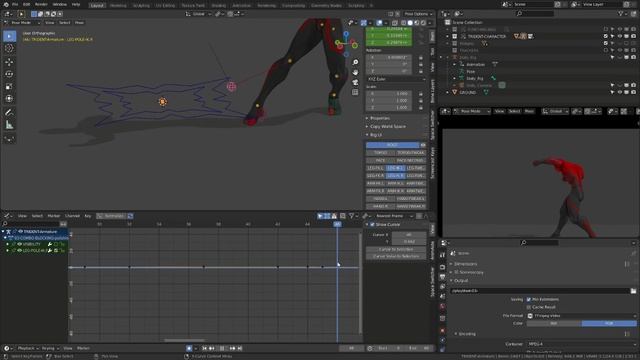The image size is (640, 360).
Task: Toggle camera view icon in viewport
Action: (x=356, y=82)
